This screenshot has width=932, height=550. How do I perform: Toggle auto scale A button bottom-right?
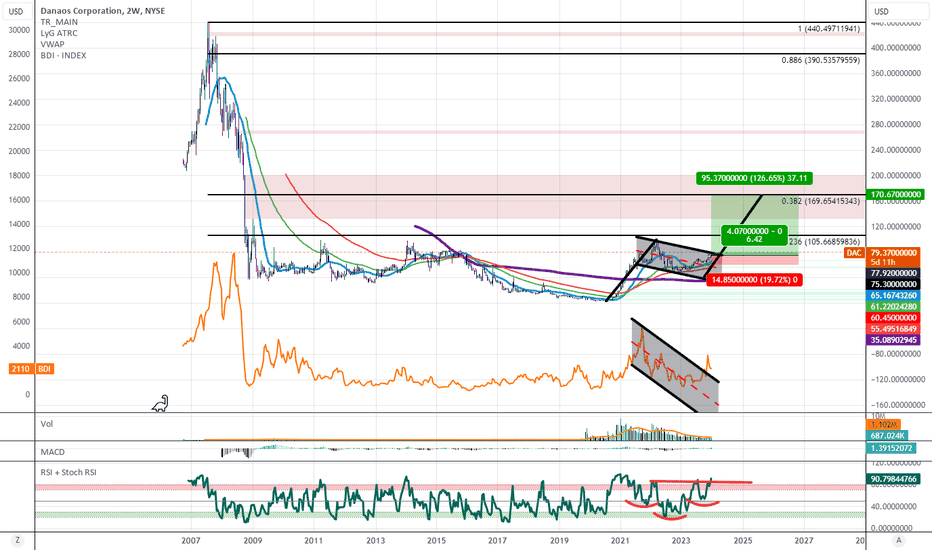coord(899,540)
